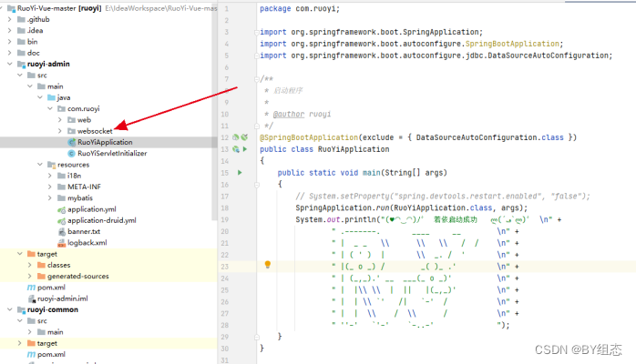Fold the import block at line 3
The image size is (636, 364).
coord(254,32)
